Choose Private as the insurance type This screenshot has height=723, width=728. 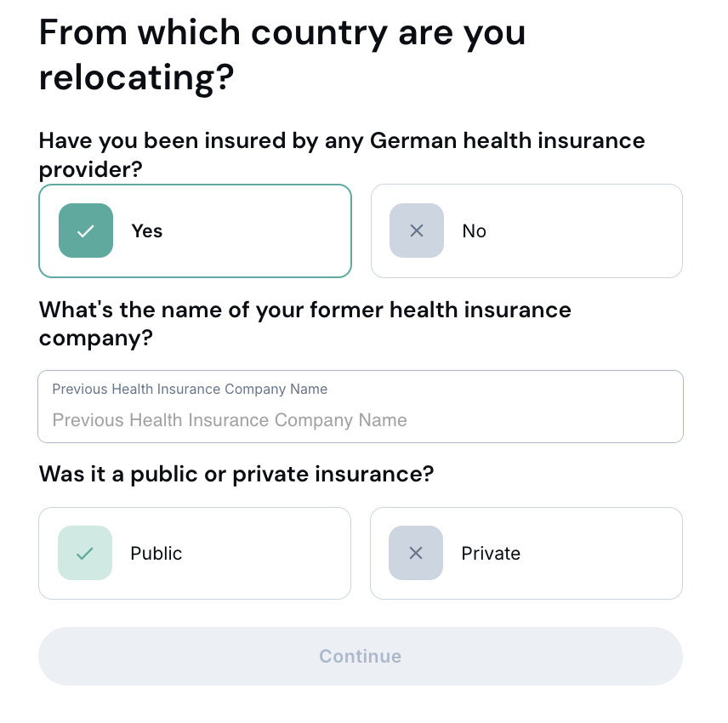coord(526,553)
